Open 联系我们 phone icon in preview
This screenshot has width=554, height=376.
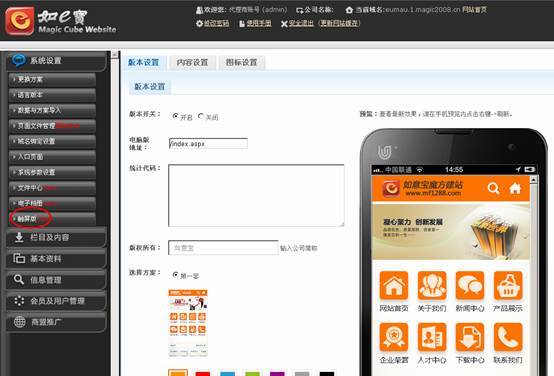point(508,337)
